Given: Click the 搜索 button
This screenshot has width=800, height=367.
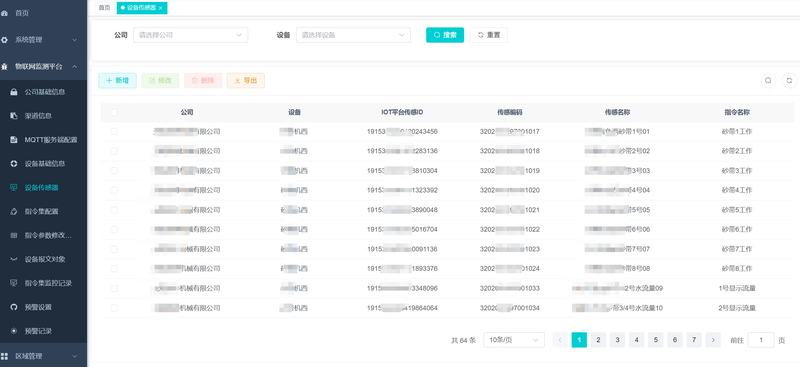Looking at the screenshot, I should tap(445, 35).
